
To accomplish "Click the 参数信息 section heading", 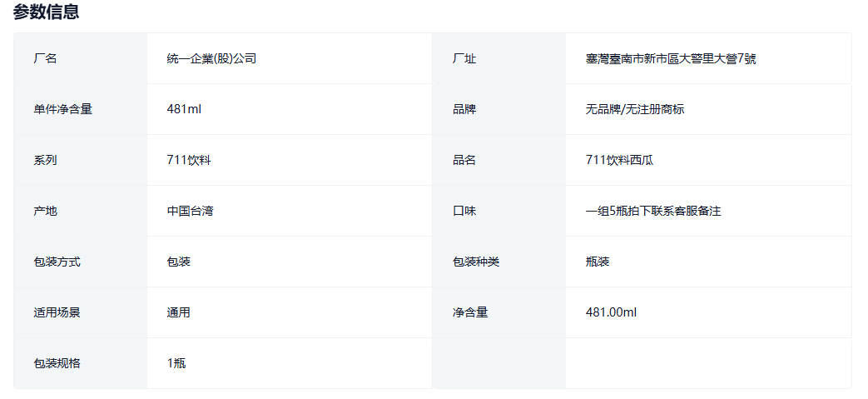I will (x=47, y=12).
